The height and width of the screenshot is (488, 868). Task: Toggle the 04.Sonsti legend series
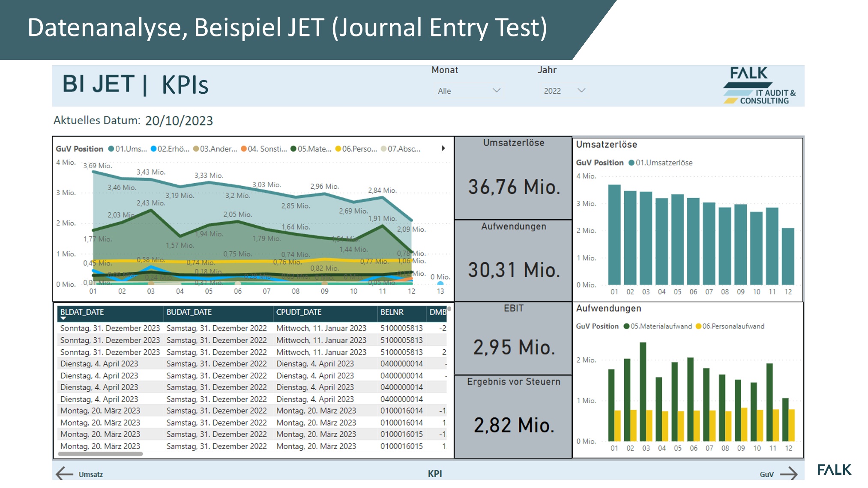click(243, 149)
